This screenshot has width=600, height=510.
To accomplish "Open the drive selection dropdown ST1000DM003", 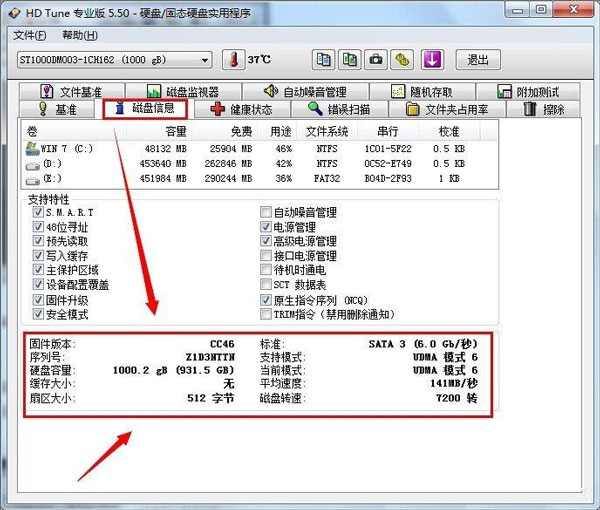I will coord(114,60).
